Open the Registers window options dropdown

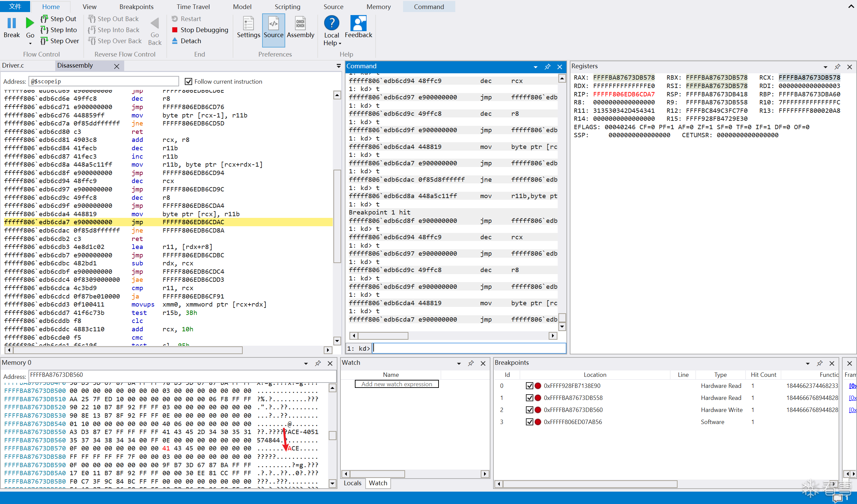(826, 67)
